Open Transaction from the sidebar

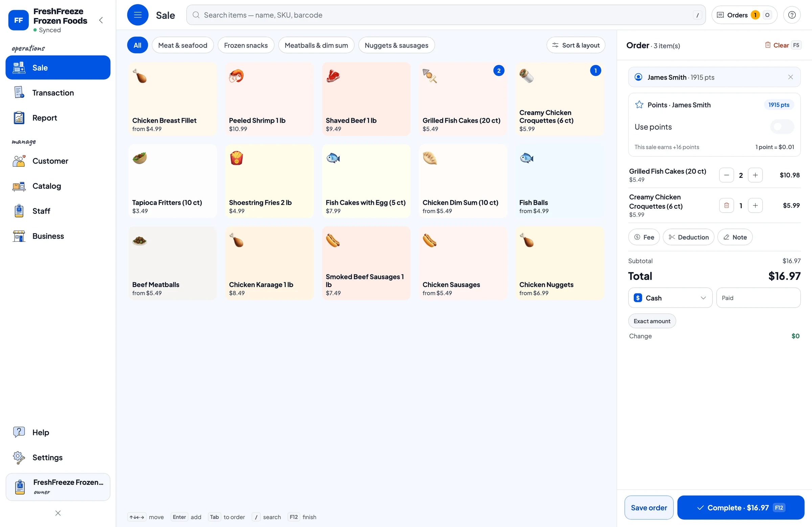(x=58, y=93)
